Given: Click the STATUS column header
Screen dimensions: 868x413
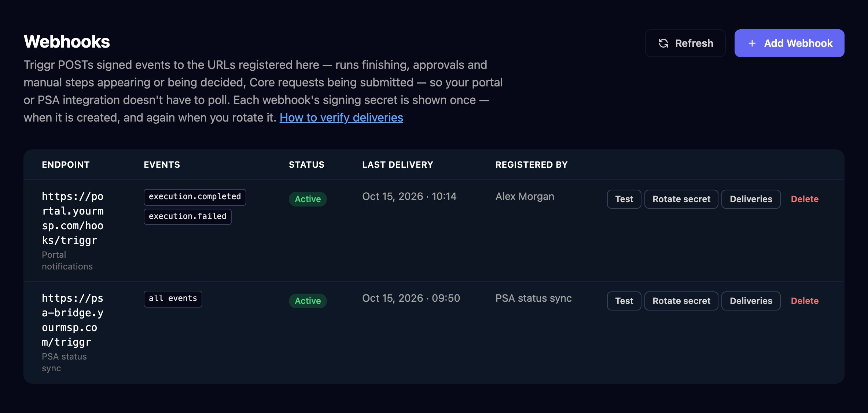Looking at the screenshot, I should (306, 165).
